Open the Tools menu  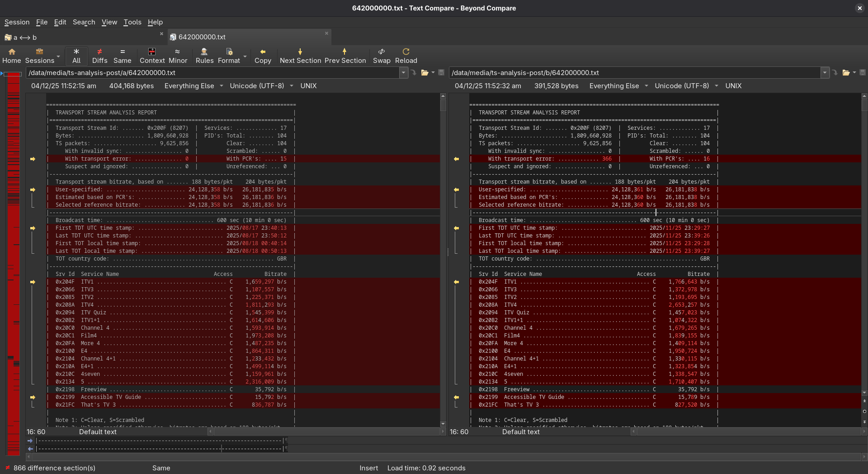(132, 22)
